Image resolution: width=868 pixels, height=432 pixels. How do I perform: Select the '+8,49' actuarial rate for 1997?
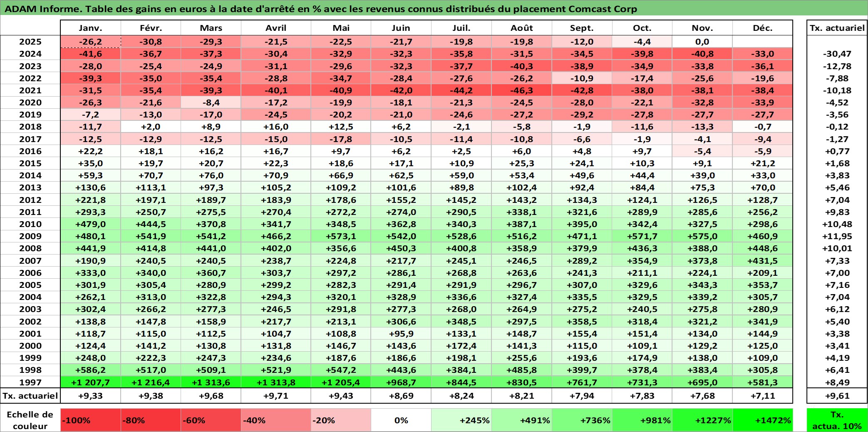[837, 382]
